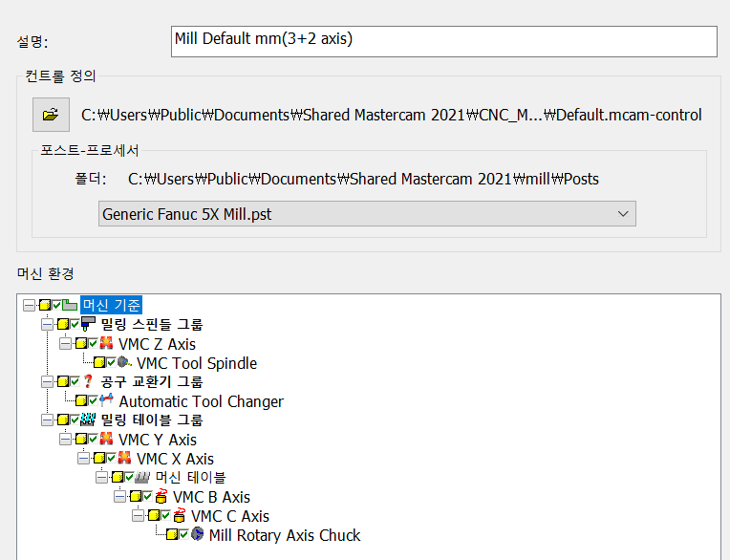Select the 밀링 스핀들 그룹 tree item
Image resolution: width=730 pixels, height=560 pixels.
(152, 324)
